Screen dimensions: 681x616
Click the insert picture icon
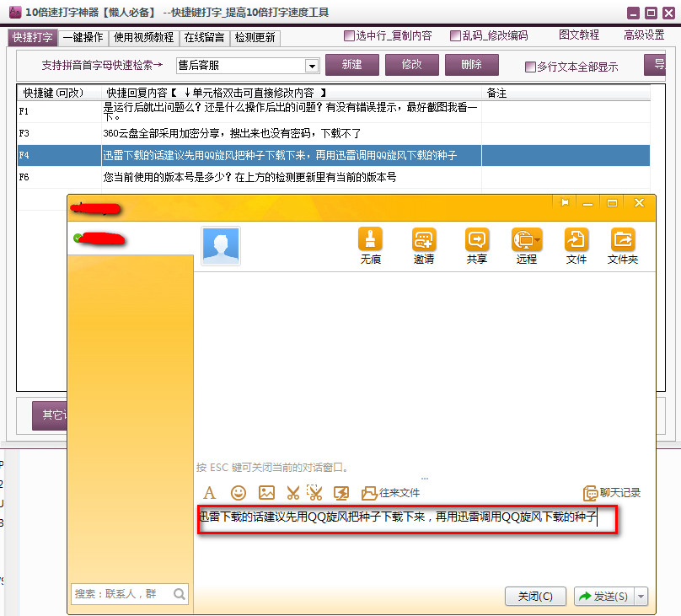[266, 493]
